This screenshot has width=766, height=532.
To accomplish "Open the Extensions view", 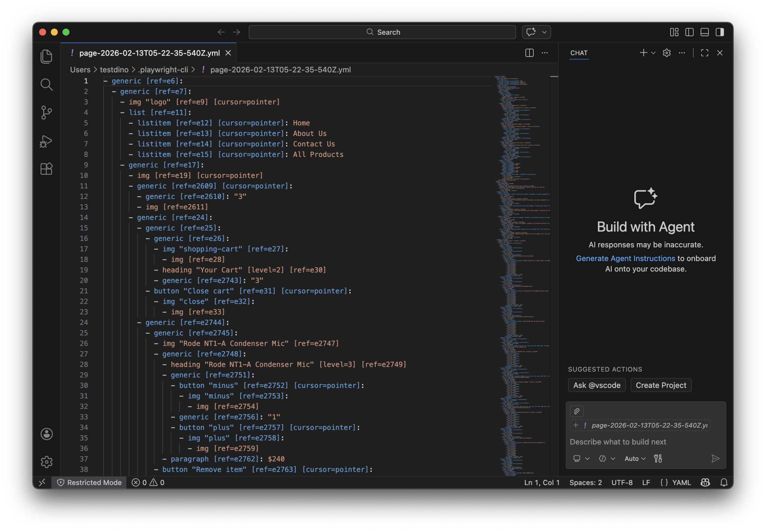I will coord(46,169).
